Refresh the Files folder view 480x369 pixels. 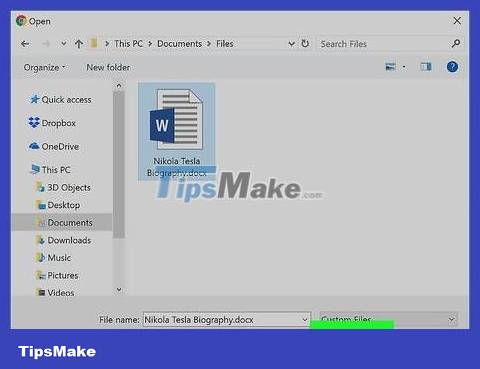coord(305,44)
